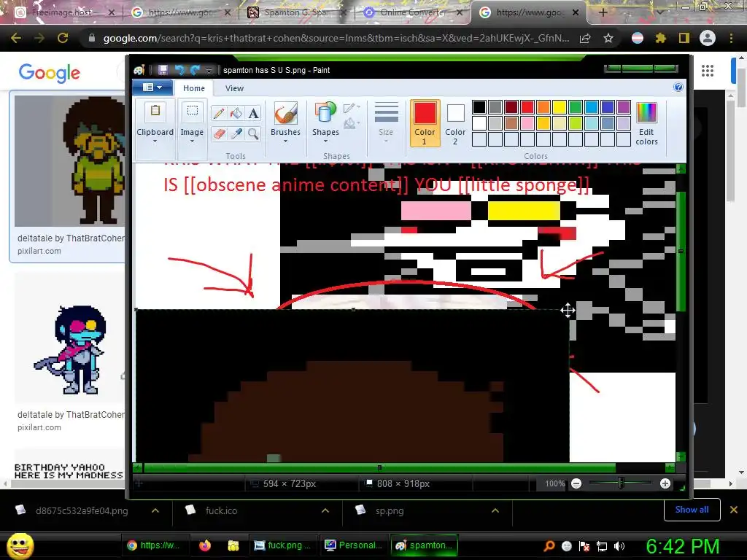Click Show all downloads button
The width and height of the screenshot is (747, 560).
692,510
